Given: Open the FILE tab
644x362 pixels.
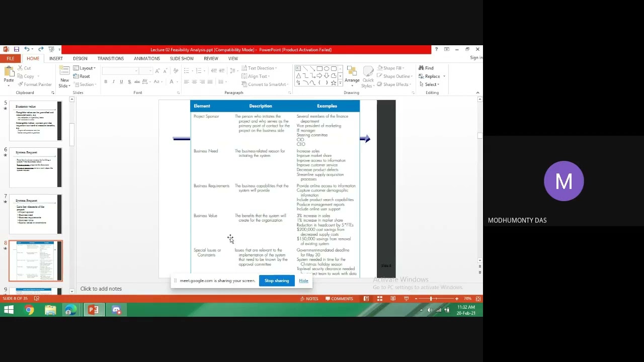Looking at the screenshot, I should (x=10, y=59).
